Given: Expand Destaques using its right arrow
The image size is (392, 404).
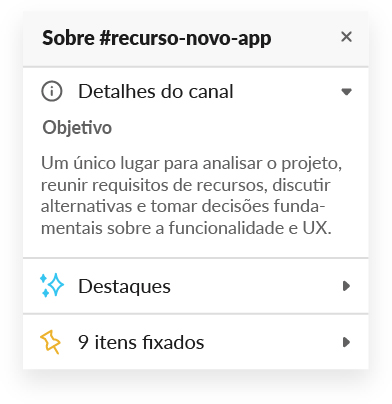Looking at the screenshot, I should (347, 286).
